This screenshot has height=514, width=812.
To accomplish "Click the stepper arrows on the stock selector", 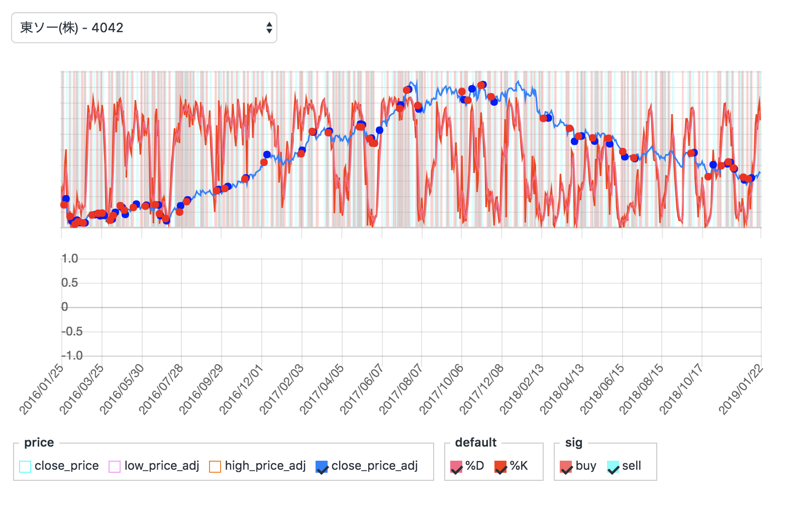I will (x=269, y=28).
